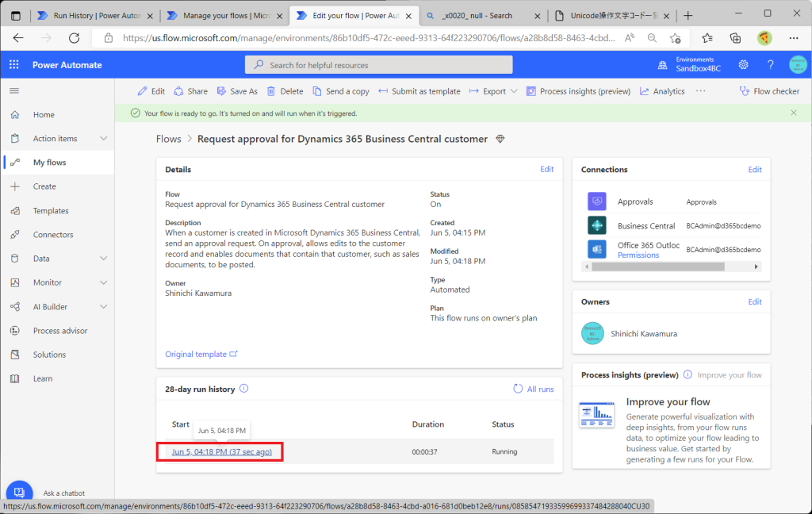Click Edit in the flow toolbar
This screenshot has height=514, width=812.
pos(151,91)
